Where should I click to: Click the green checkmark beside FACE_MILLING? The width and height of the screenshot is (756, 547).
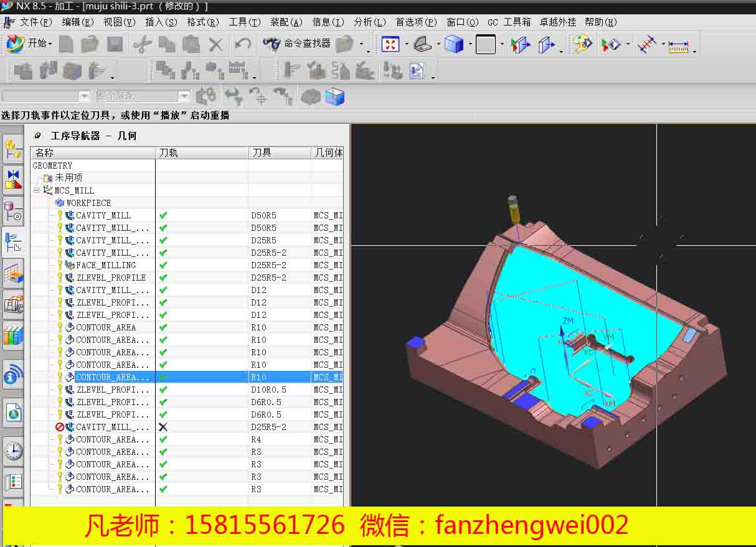pyautogui.click(x=163, y=265)
